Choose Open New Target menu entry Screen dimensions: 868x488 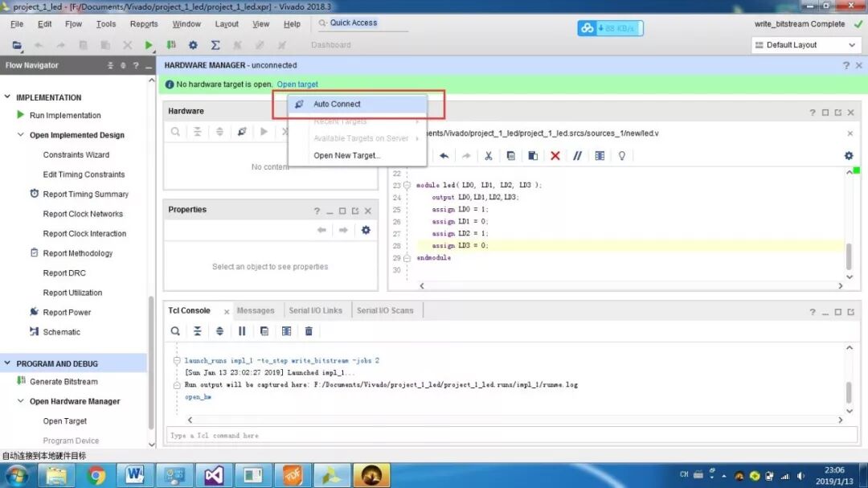click(x=357, y=156)
